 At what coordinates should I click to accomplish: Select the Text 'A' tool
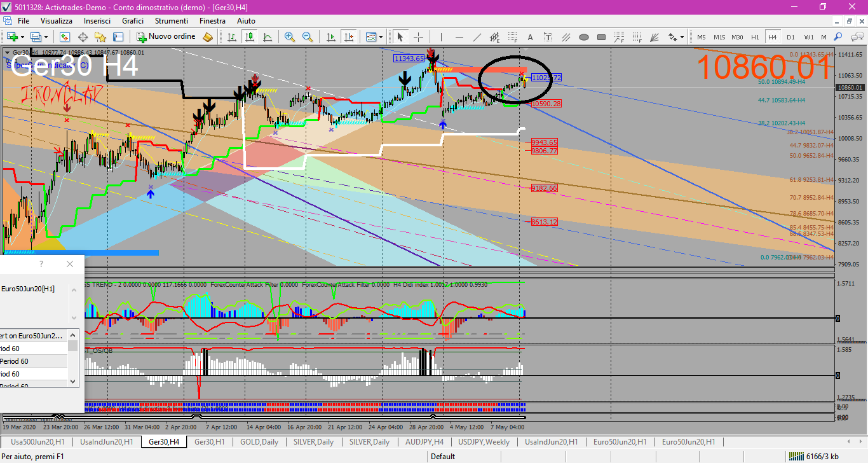point(530,37)
